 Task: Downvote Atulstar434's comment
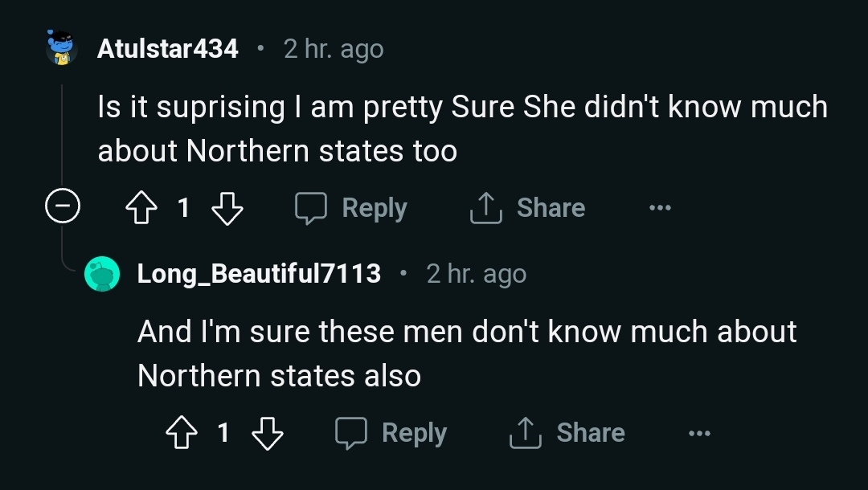click(227, 209)
